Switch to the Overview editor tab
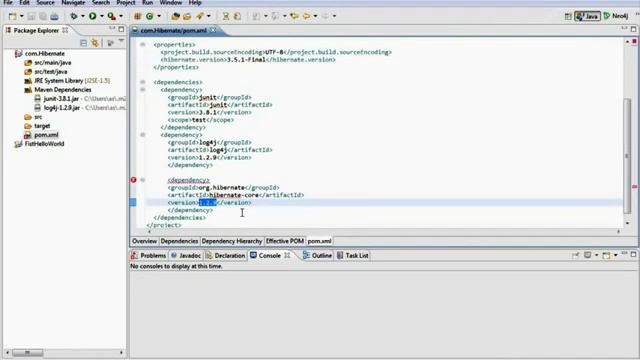Viewport: 640px width, 360px height. (x=144, y=241)
